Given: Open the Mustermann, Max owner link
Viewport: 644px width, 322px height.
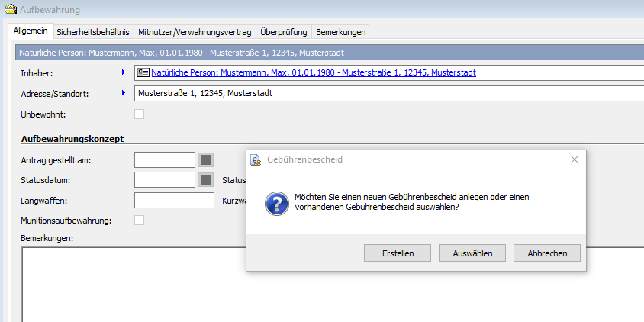Looking at the screenshot, I should [314, 73].
